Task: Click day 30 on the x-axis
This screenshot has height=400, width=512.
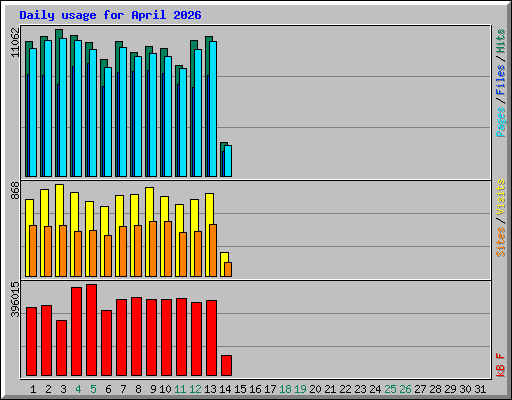Action: (465, 389)
